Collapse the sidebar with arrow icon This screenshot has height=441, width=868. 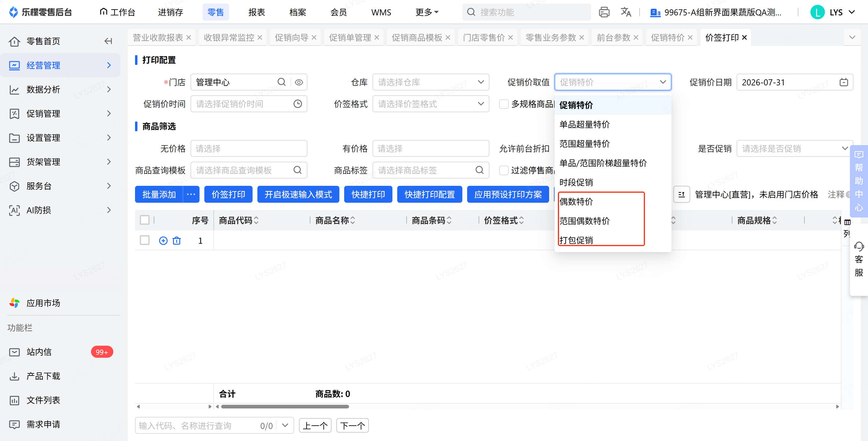point(108,41)
